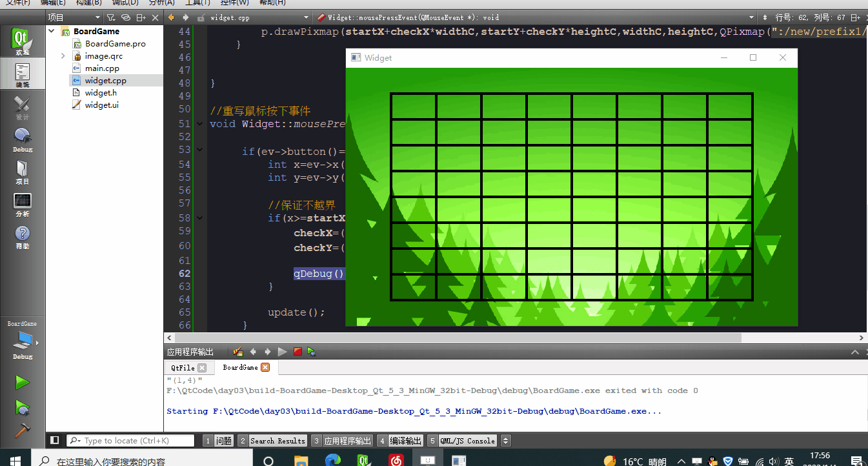Open the Design mode
This screenshot has height=466, width=868.
coord(22,106)
